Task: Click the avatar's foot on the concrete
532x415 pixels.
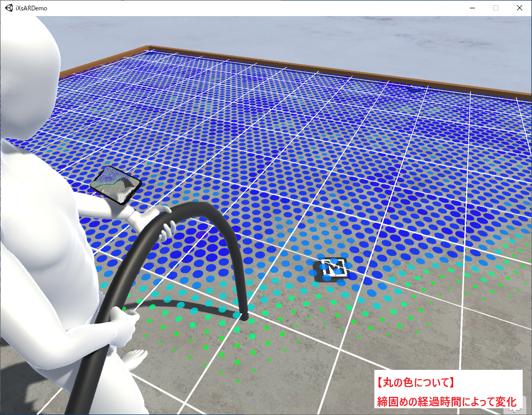Action: pos(136,359)
